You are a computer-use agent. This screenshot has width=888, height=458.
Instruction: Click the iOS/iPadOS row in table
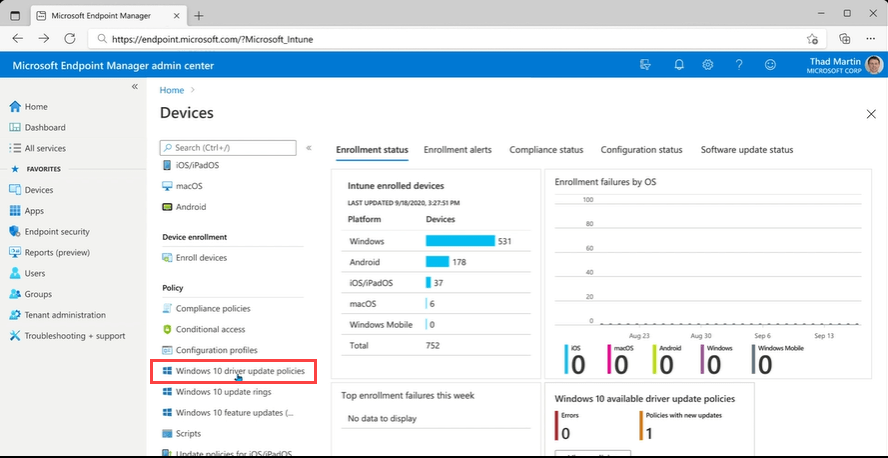[x=438, y=282]
